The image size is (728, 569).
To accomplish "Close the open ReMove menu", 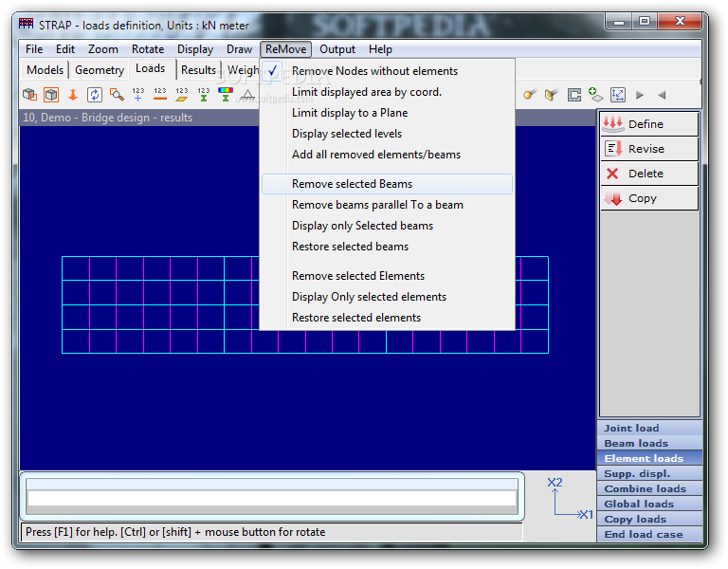I will [285, 49].
